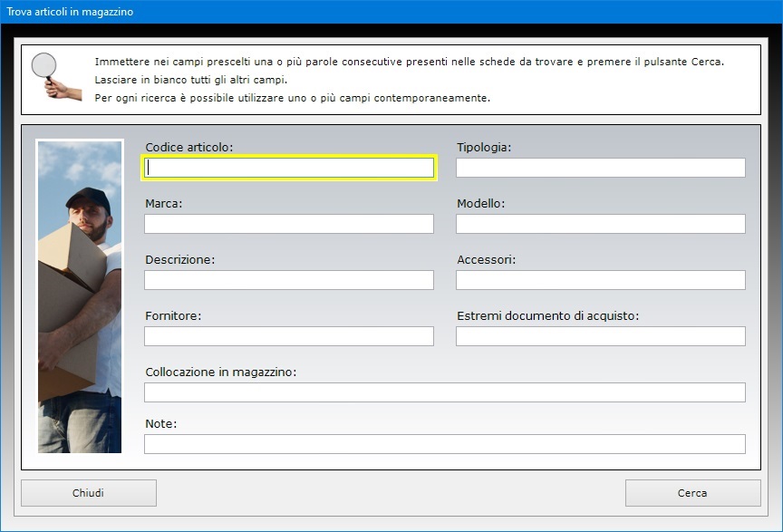Click the Accessori text box

[x=601, y=280]
